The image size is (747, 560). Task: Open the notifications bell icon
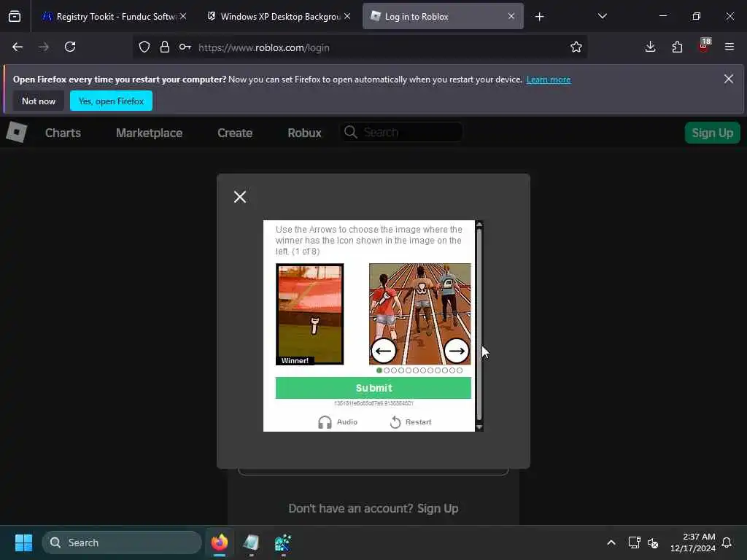coord(727,542)
